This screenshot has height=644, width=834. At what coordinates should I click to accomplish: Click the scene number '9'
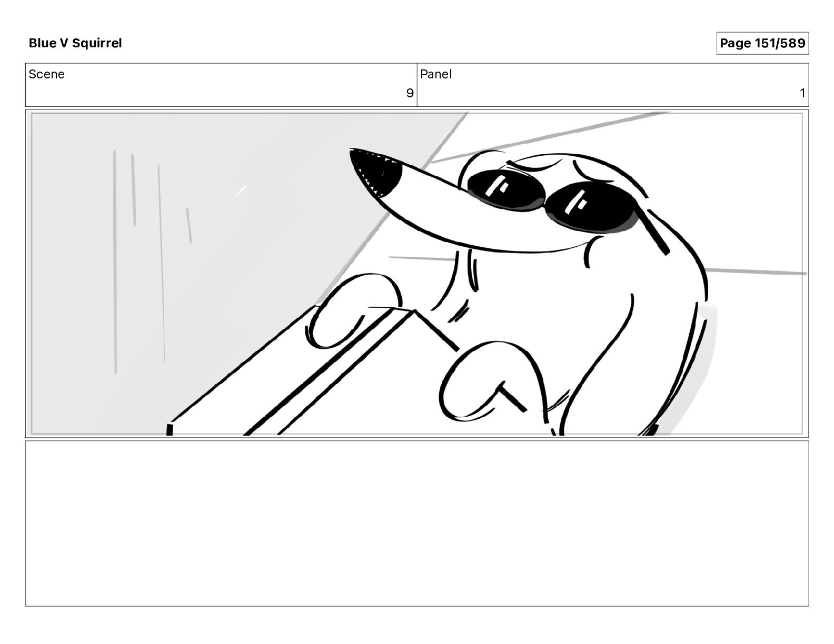point(410,93)
